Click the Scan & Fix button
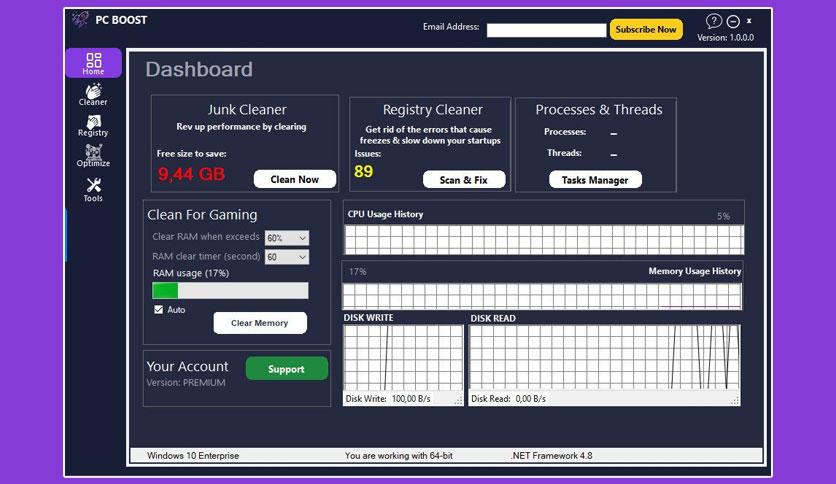The width and height of the screenshot is (836, 484). [x=464, y=180]
